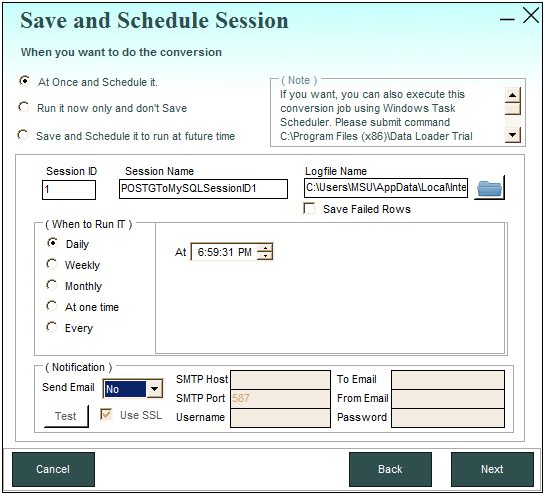Open logfile browse folder icon
Image resolution: width=544 pixels, height=493 pixels.
[489, 188]
